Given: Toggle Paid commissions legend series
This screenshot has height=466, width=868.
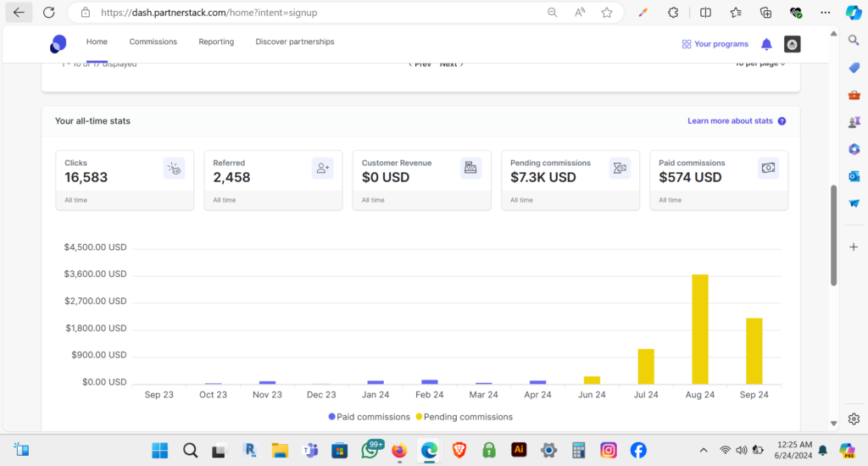Looking at the screenshot, I should click(x=369, y=417).
